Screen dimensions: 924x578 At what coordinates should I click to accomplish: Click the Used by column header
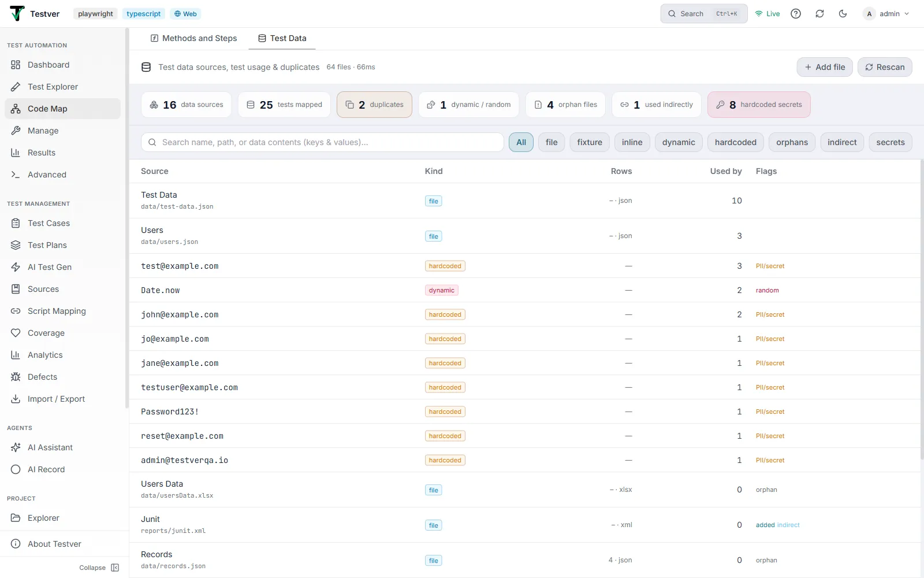point(726,171)
